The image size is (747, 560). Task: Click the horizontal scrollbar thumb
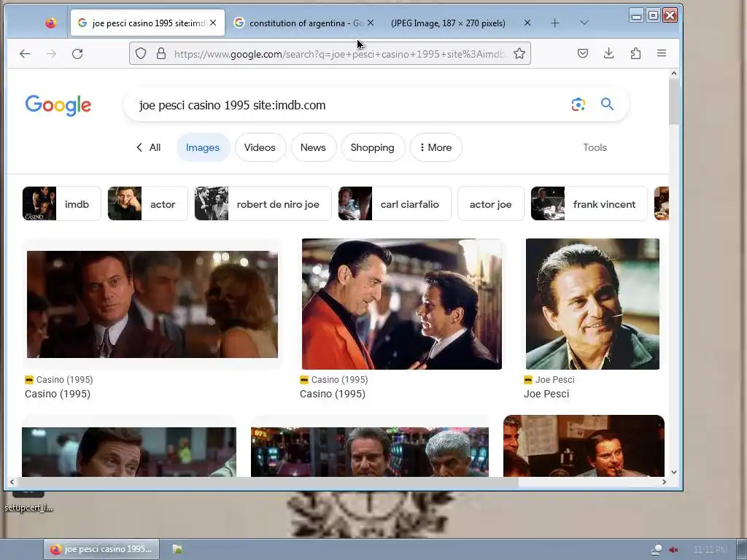(x=267, y=482)
